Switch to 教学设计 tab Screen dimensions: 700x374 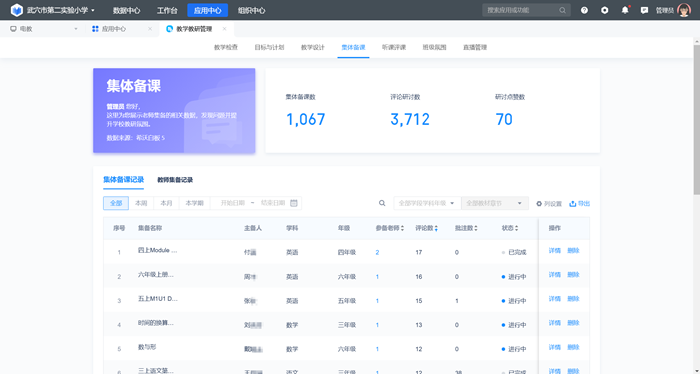tap(312, 47)
